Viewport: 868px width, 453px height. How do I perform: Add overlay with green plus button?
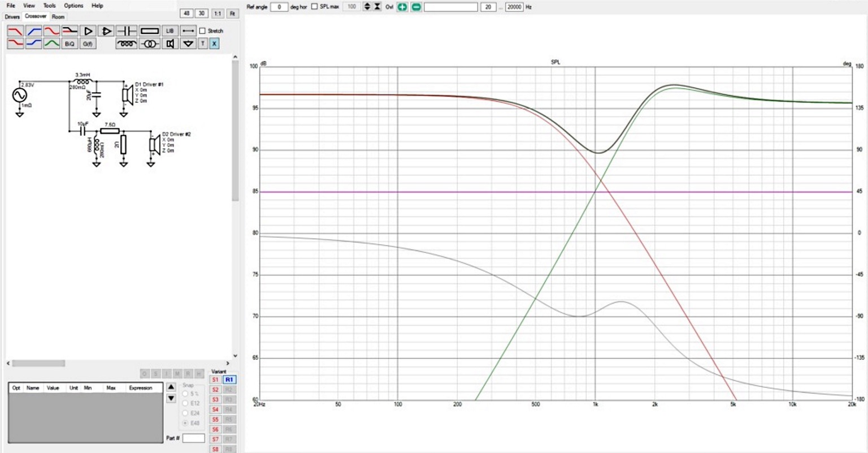click(402, 7)
